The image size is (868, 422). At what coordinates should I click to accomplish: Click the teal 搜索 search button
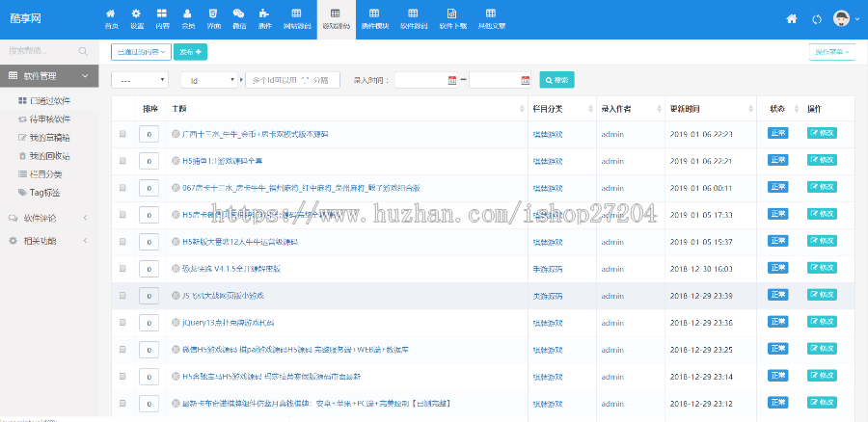point(556,80)
